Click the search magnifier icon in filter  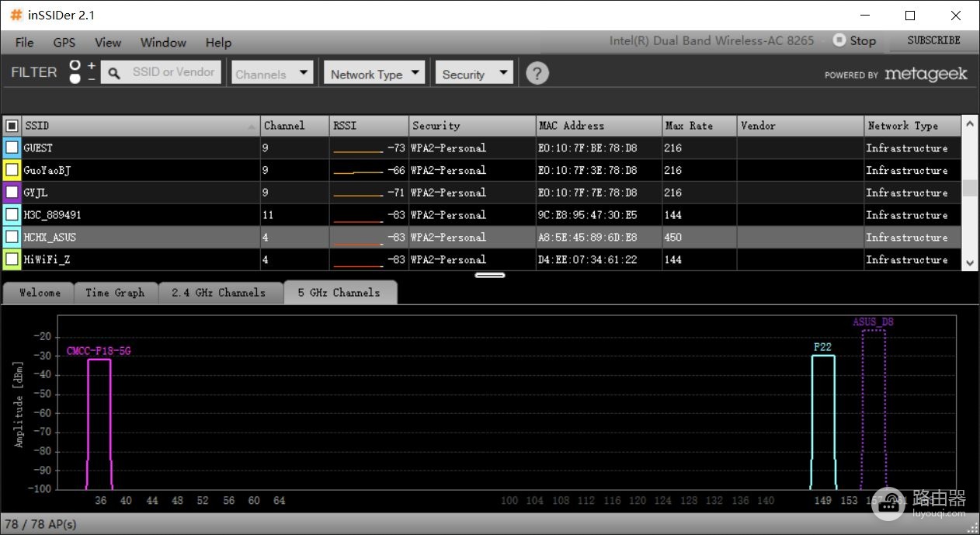coord(114,73)
